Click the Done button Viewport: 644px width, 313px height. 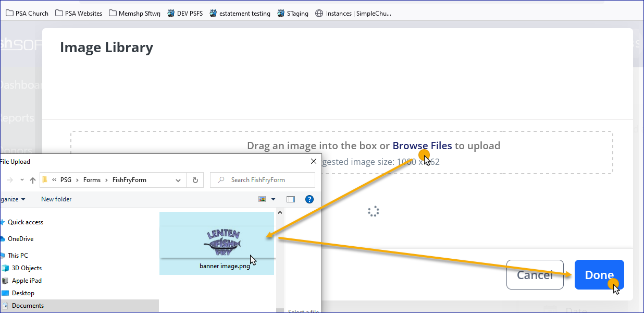coord(599,275)
